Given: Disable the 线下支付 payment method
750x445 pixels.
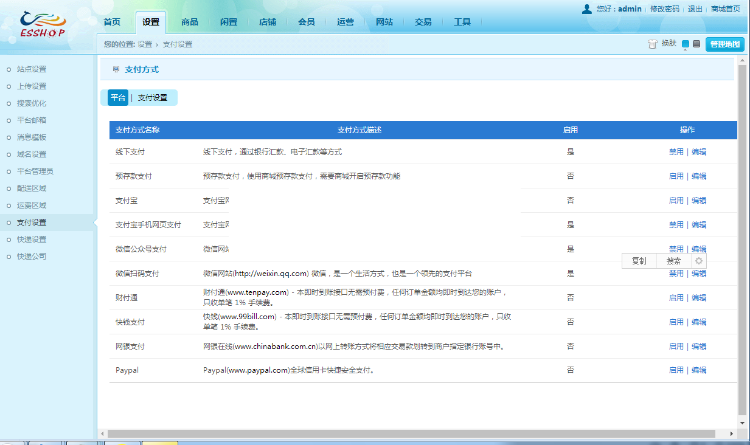Looking at the screenshot, I should (x=676, y=152).
